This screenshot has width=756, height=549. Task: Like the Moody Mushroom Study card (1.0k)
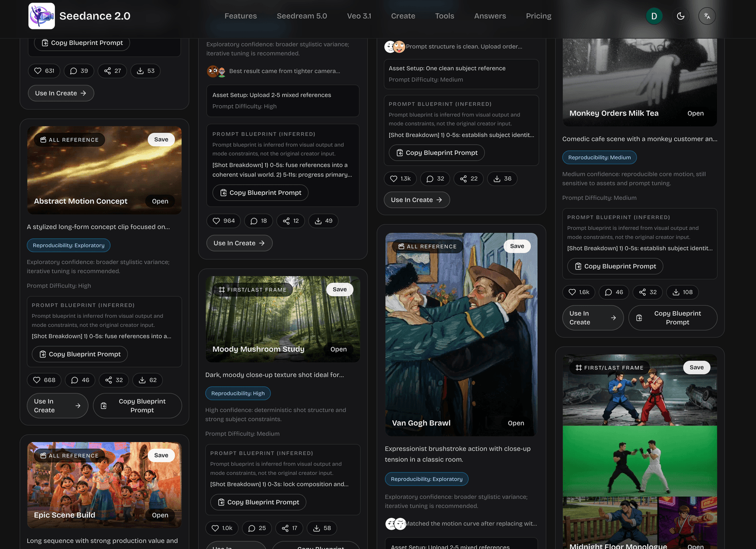[222, 528]
